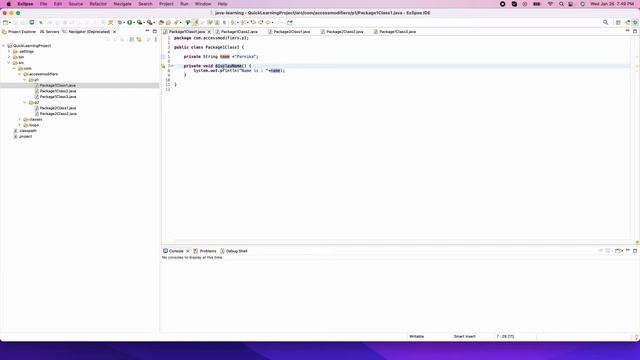The height and width of the screenshot is (360, 640).
Task: Maximize the editor area
Action: point(635,31)
